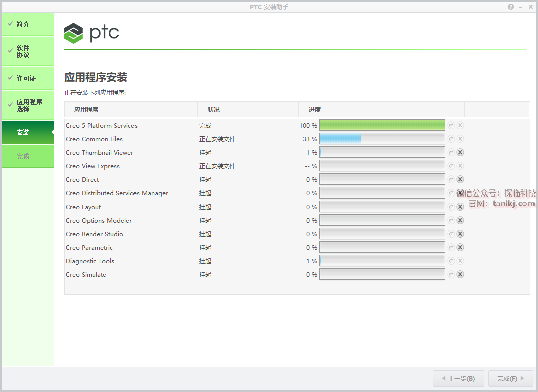The width and height of the screenshot is (538, 392).
Task: Cancel the Creo Thumbnail Viewer installation
Action: (460, 152)
